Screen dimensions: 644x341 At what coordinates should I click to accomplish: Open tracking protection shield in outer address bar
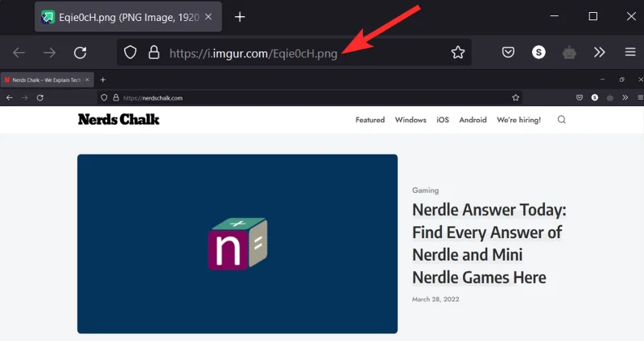click(130, 52)
